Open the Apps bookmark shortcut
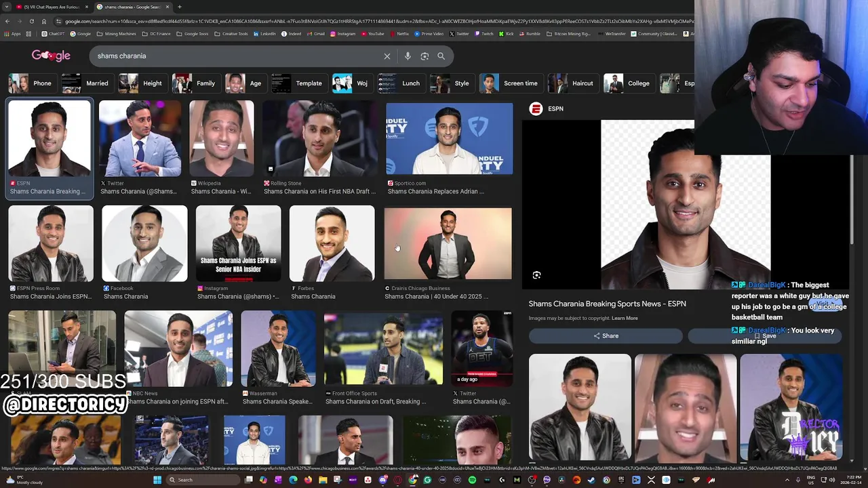868x488 pixels. point(12,33)
